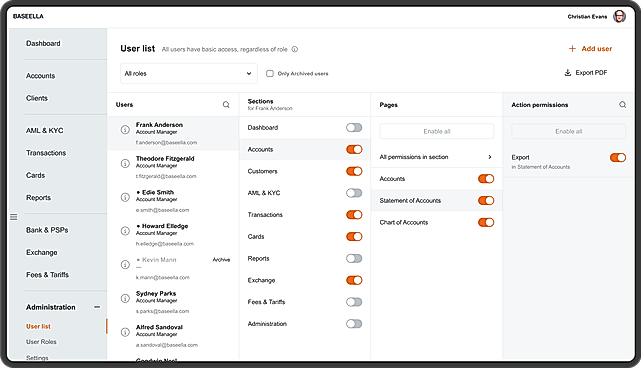Disable the Cards section toggle

coord(354,236)
